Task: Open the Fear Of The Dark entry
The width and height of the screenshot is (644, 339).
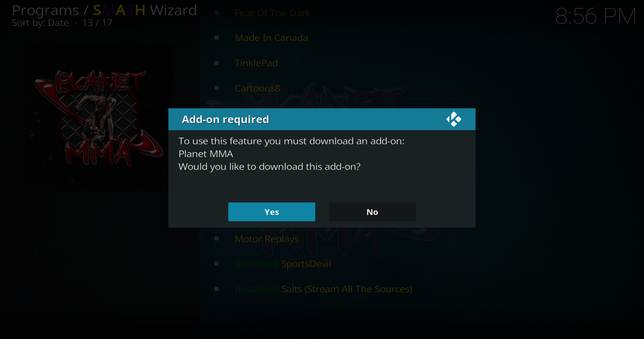Action: [273, 13]
